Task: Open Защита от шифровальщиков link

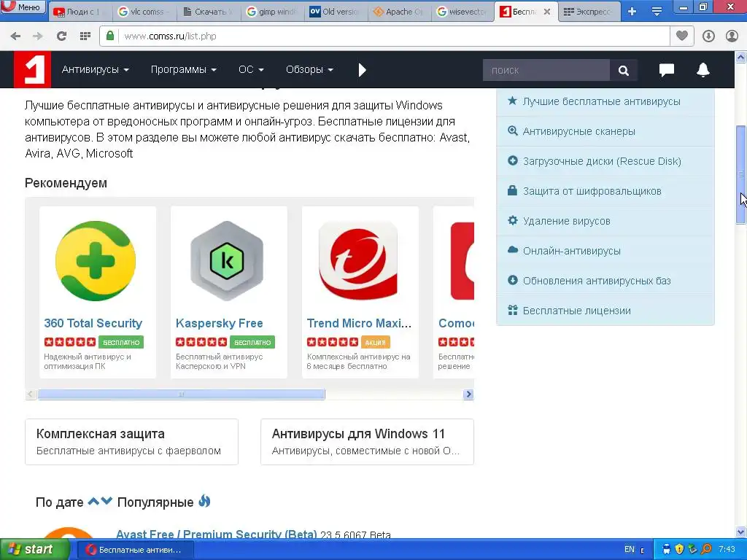Action: point(592,192)
